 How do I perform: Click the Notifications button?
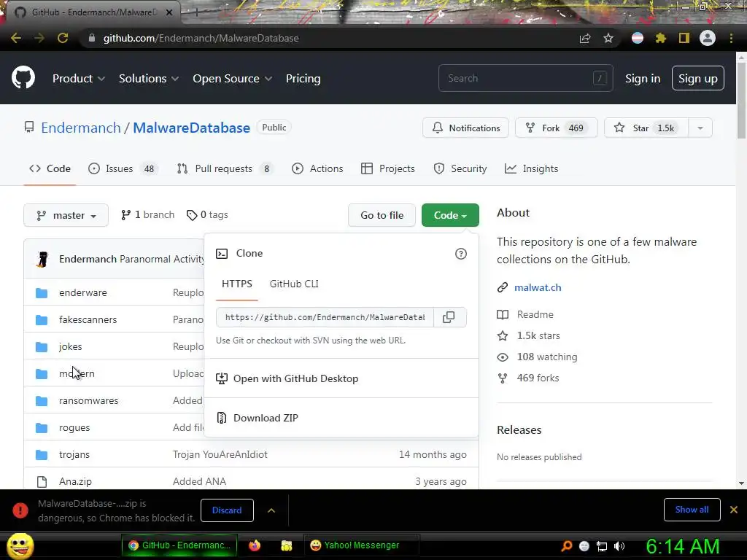[465, 128]
